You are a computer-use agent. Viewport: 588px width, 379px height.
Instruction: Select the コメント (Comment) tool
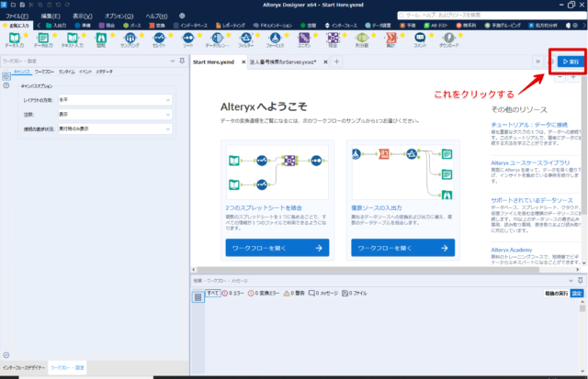(420, 39)
